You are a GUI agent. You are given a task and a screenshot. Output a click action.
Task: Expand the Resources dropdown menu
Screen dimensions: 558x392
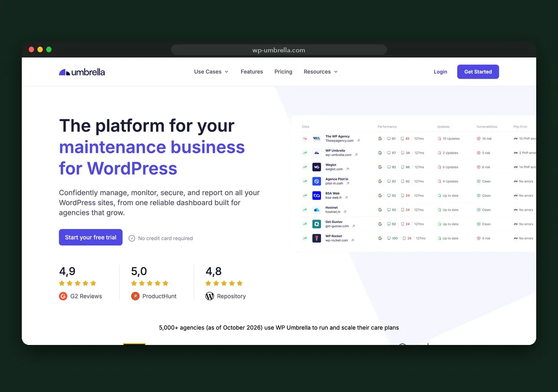[321, 72]
